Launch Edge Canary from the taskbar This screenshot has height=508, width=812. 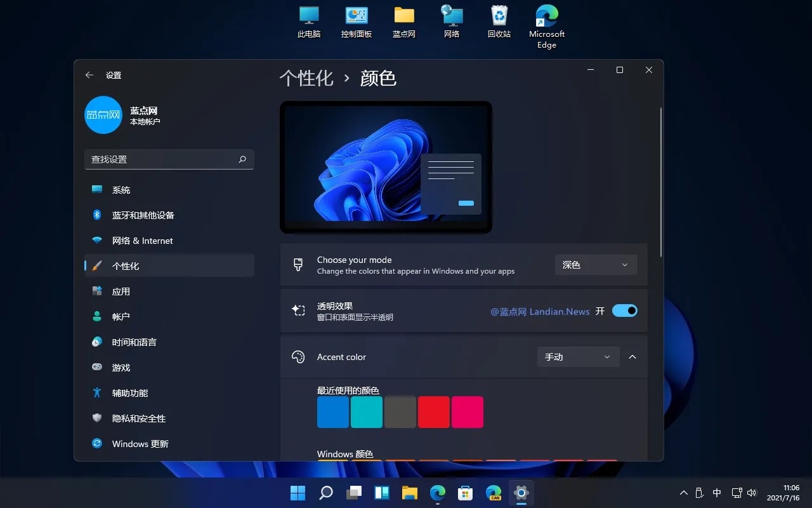click(494, 493)
